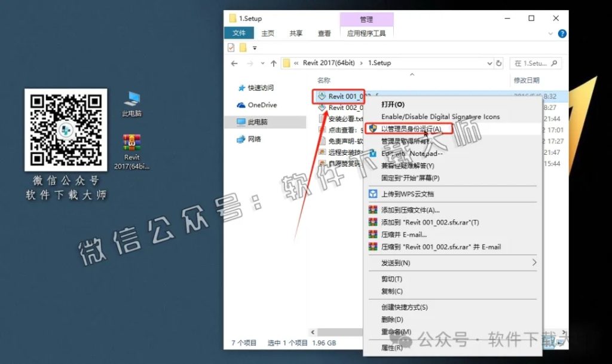Navigate back with the back arrow

234,63
